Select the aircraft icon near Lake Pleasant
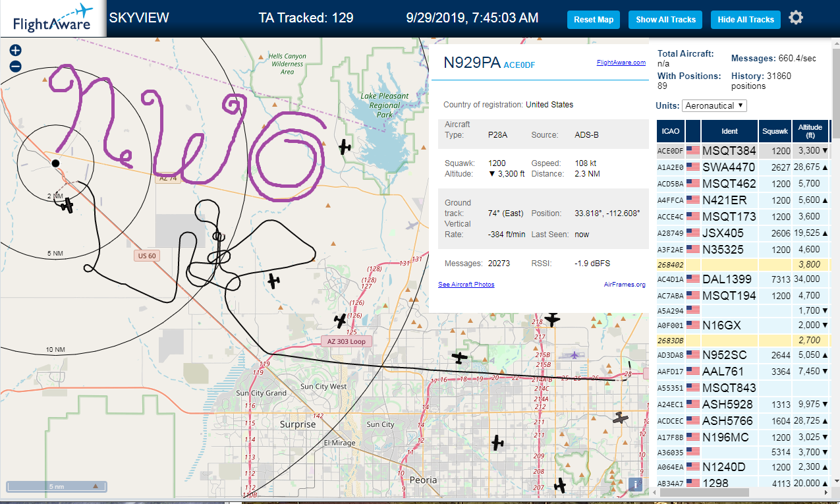 tap(345, 146)
